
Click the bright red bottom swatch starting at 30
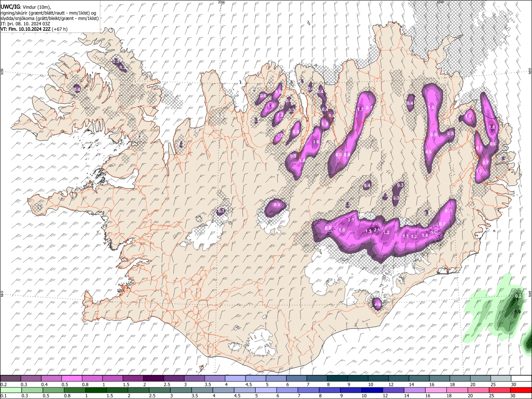[521, 390]
